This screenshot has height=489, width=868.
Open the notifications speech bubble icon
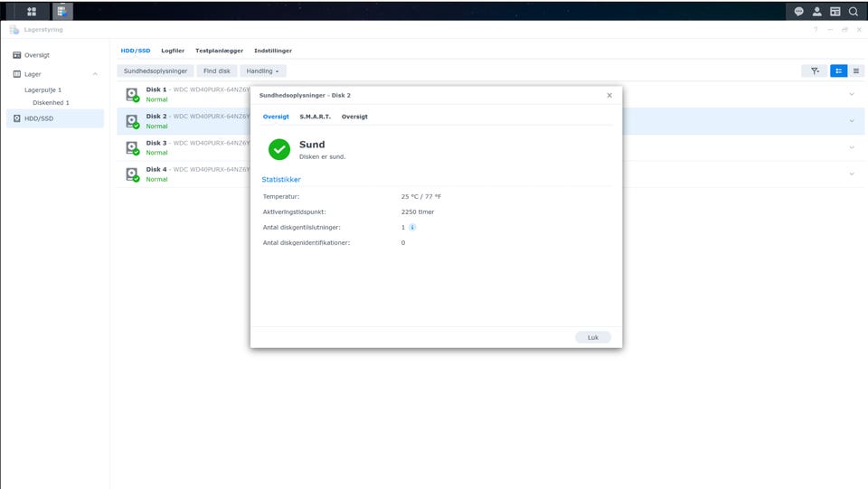[x=798, y=12]
